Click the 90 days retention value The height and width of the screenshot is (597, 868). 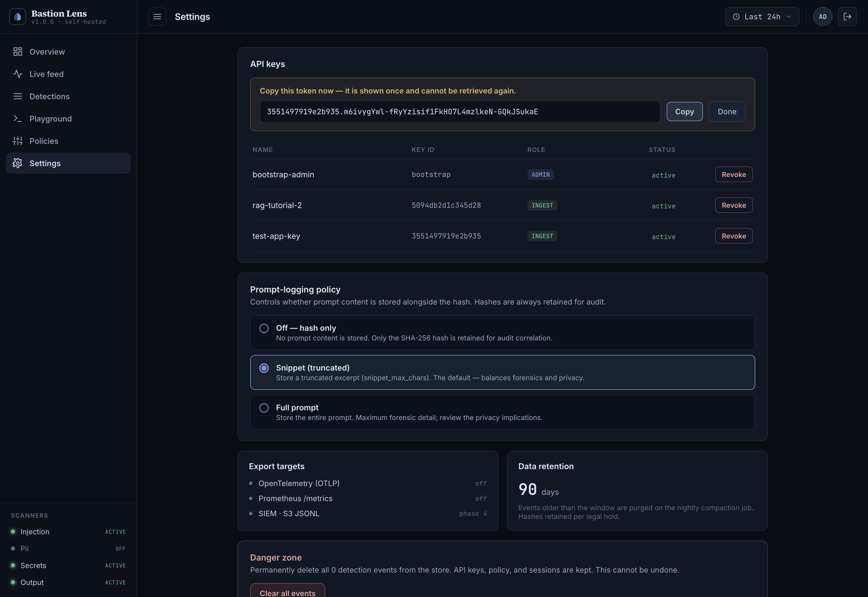[x=538, y=490]
